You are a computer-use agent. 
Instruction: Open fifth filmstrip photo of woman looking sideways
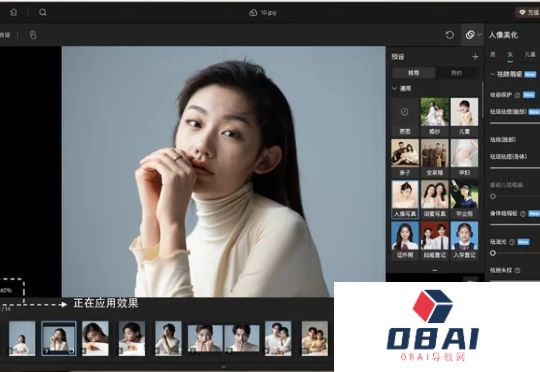pos(168,338)
